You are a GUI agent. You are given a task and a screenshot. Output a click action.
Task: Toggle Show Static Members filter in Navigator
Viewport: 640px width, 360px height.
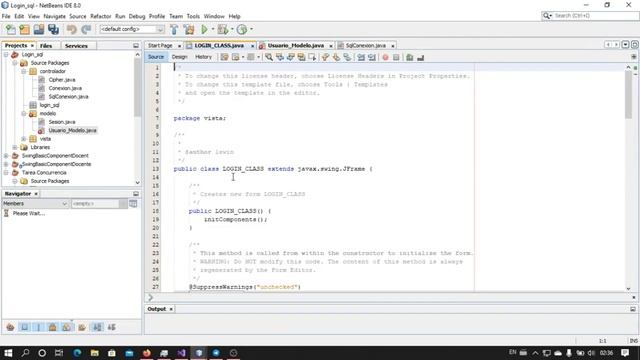pyautogui.click(x=38, y=327)
